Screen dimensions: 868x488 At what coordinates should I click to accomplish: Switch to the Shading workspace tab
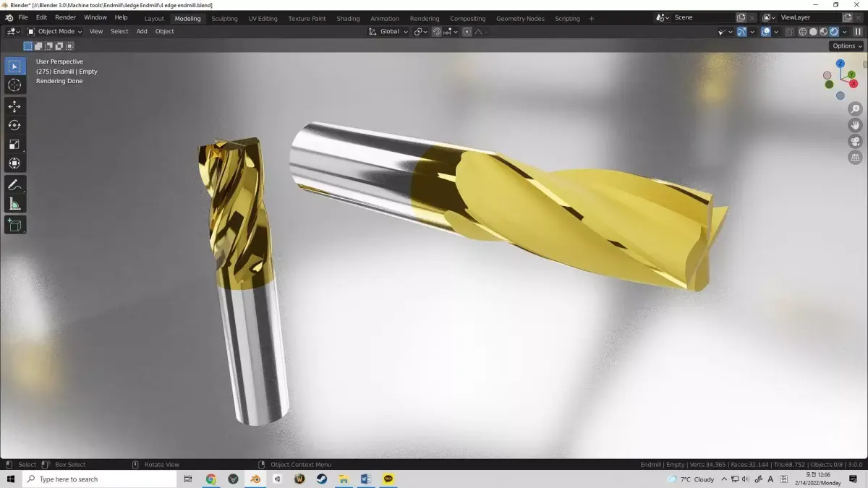point(346,18)
